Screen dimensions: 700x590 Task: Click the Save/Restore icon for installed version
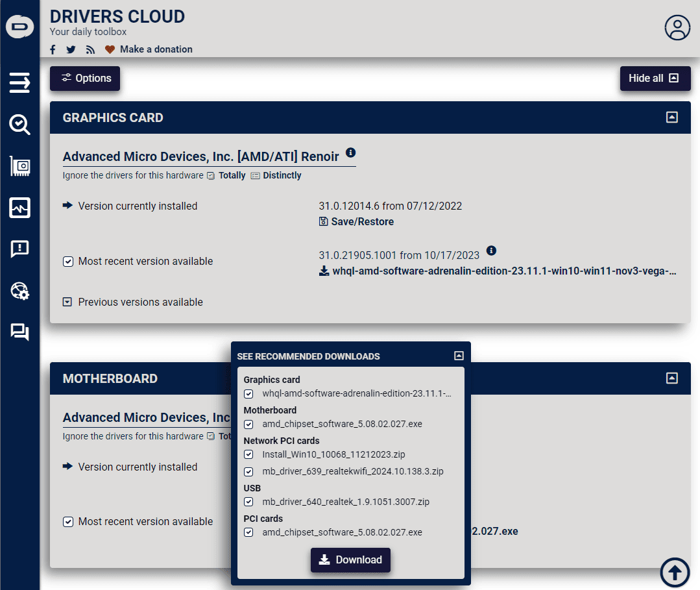click(323, 221)
